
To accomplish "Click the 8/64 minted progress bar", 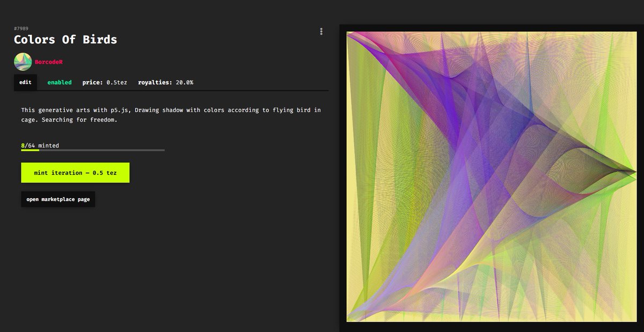I will click(x=93, y=150).
